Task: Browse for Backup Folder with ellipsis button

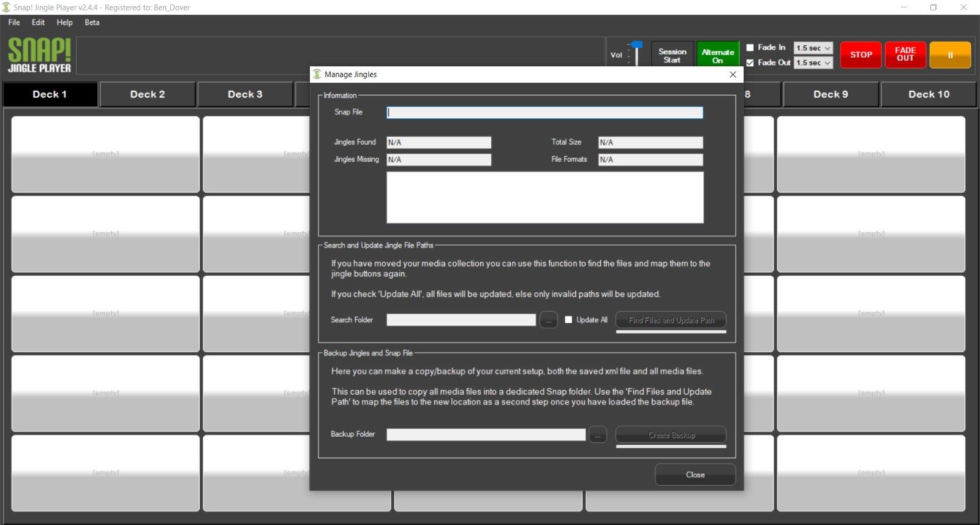Action: (x=598, y=434)
